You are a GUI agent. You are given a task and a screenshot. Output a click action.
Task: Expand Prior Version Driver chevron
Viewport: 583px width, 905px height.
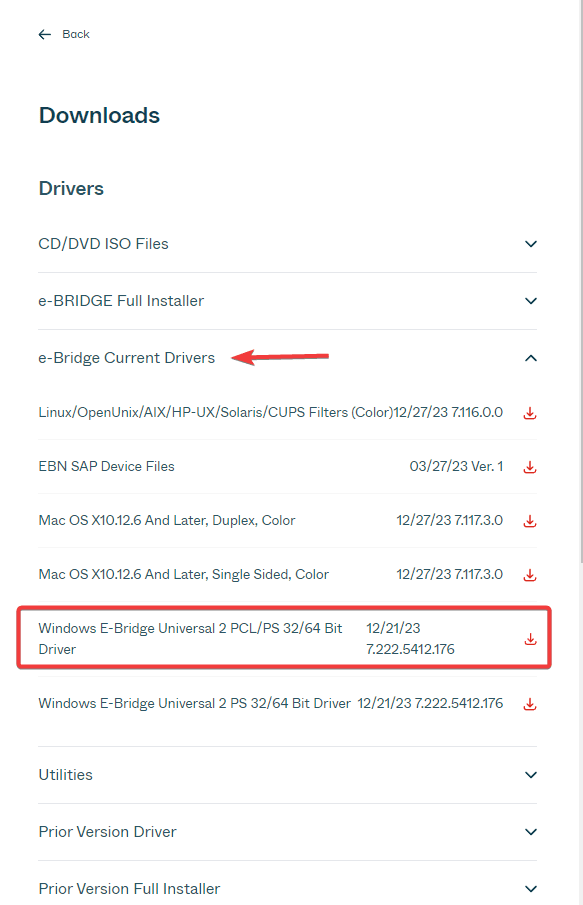[x=530, y=832]
